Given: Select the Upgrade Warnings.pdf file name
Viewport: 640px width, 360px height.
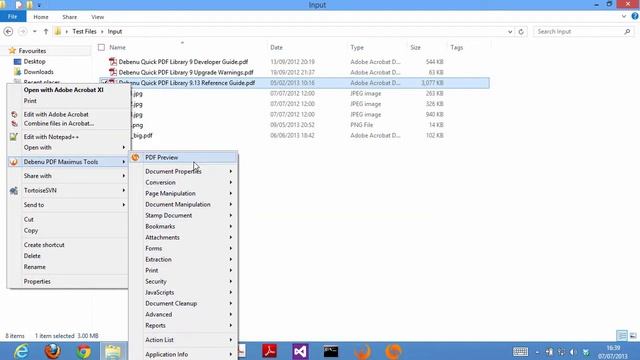Looking at the screenshot, I should 186,72.
